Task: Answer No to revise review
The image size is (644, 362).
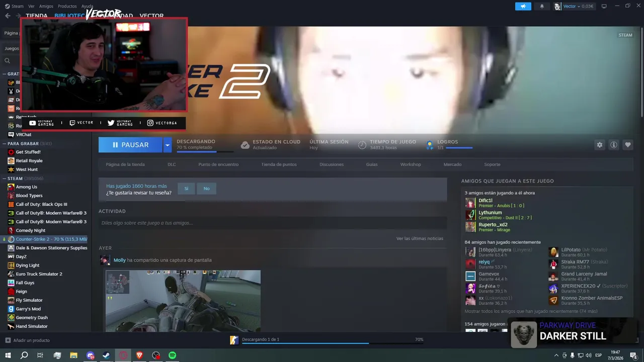Action: 206,189
